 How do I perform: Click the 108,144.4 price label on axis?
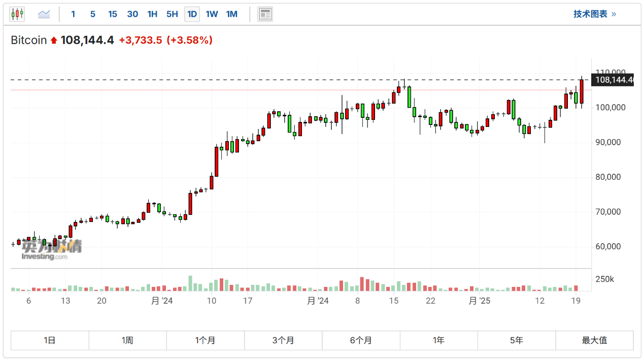614,80
